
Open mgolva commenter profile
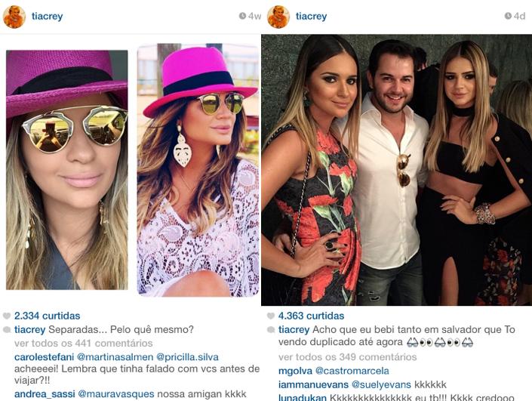[295, 371]
